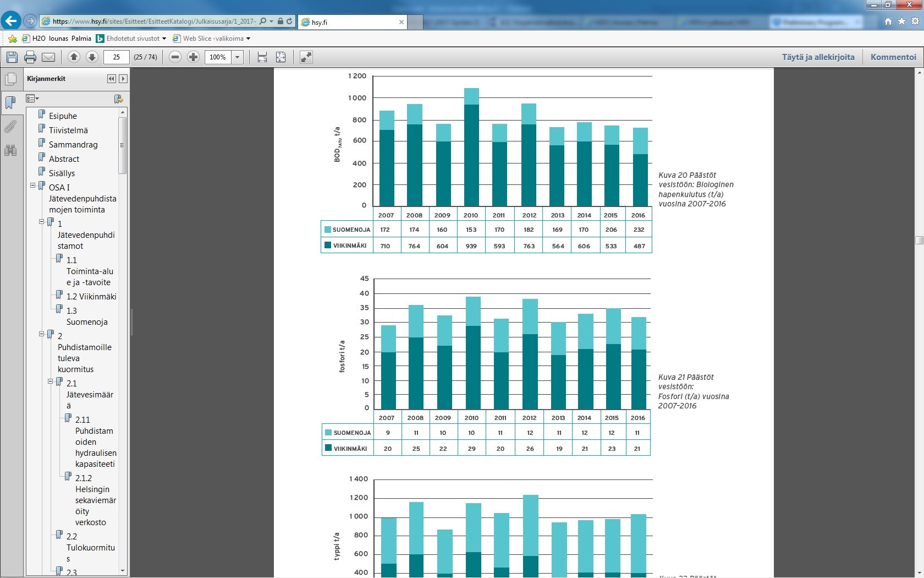The image size is (924, 578).
Task: Toggle the bookmarks panel icon
Action: pyautogui.click(x=10, y=103)
